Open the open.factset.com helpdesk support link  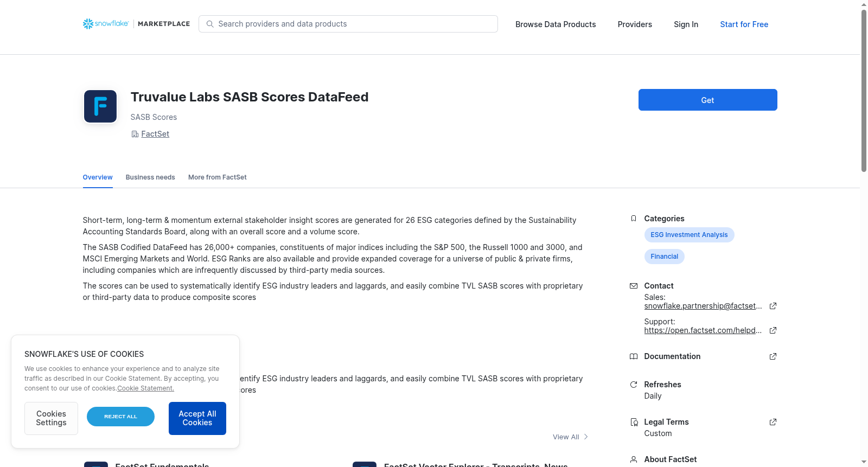point(703,330)
